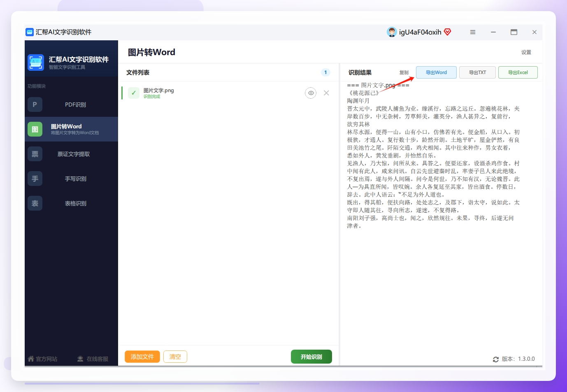This screenshot has height=392, width=567.
Task: Click the 版本: 1.3.0.0 label
Action: (x=518, y=359)
